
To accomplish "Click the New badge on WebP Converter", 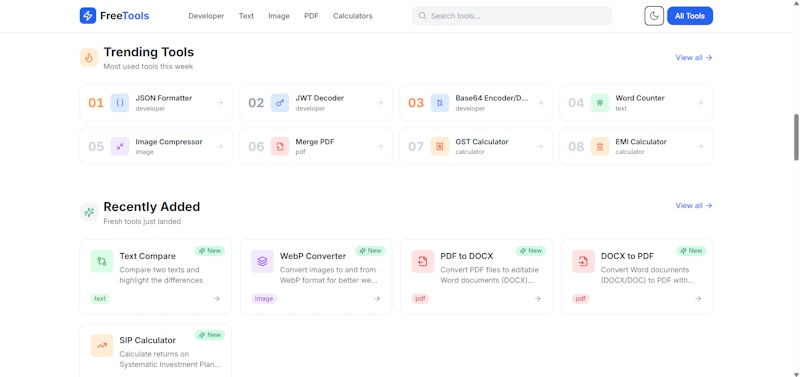I will (x=370, y=250).
